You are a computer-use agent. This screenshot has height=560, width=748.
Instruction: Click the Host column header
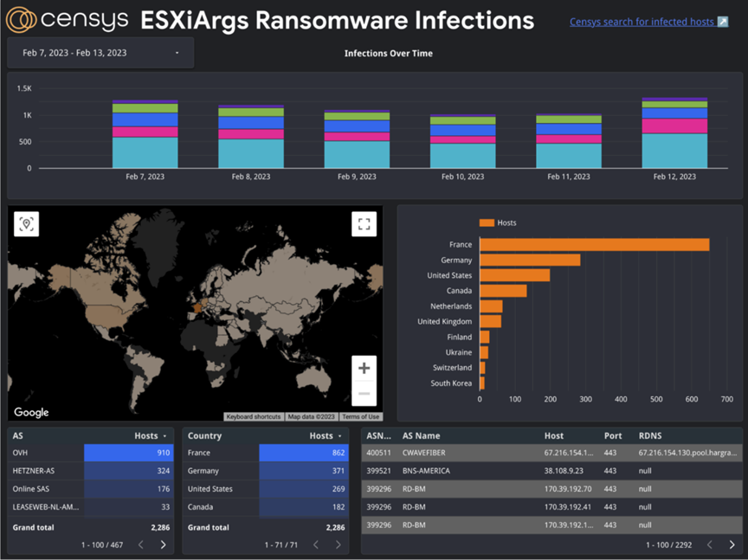click(554, 435)
